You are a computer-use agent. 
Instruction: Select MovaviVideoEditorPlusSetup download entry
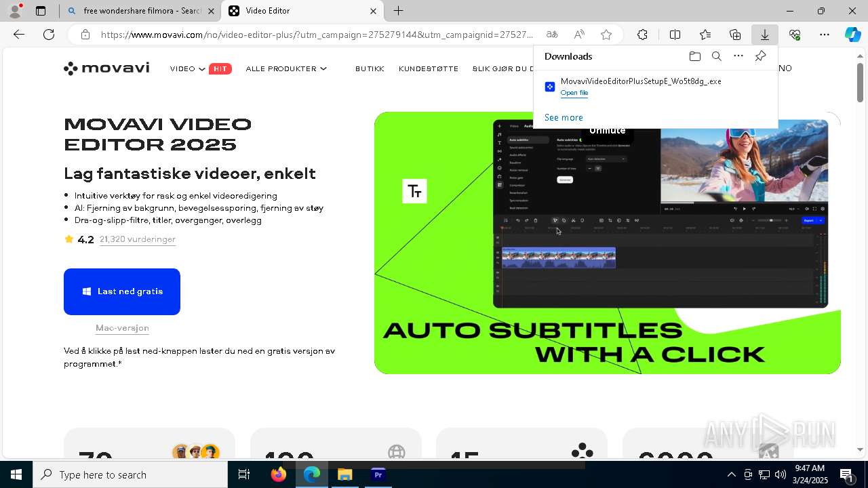pyautogui.click(x=655, y=86)
